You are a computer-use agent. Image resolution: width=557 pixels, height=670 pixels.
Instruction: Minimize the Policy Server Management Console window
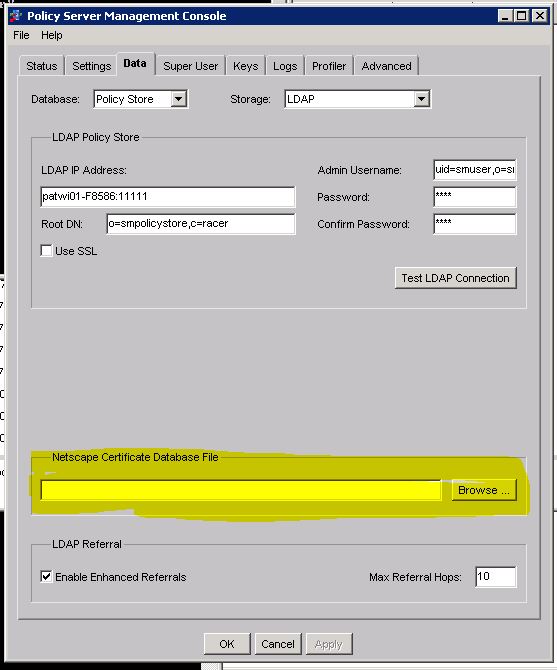point(505,16)
